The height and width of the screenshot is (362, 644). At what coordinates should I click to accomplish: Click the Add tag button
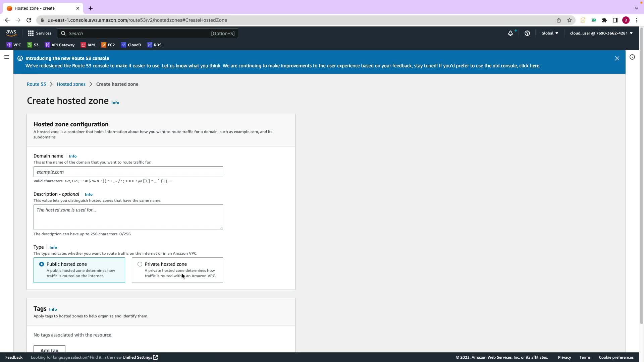49,350
